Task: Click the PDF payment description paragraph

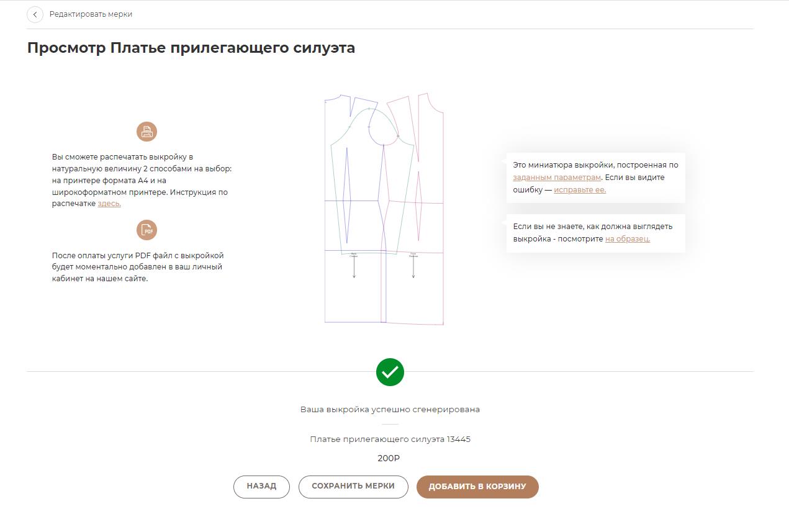Action: click(137, 267)
